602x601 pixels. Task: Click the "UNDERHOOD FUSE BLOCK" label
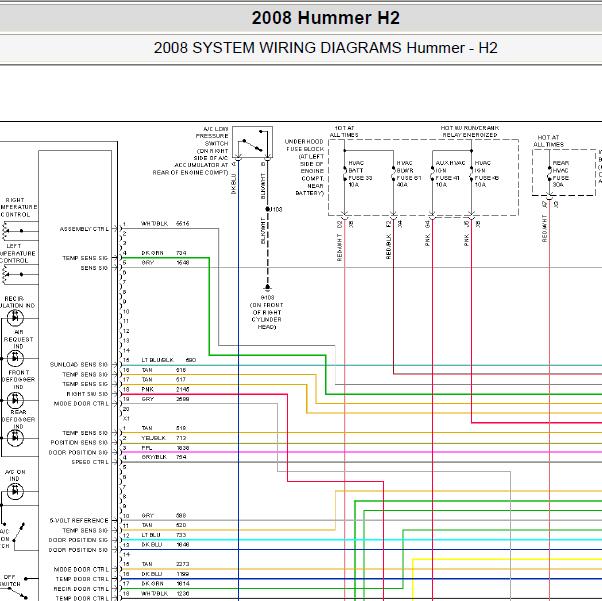(x=305, y=145)
